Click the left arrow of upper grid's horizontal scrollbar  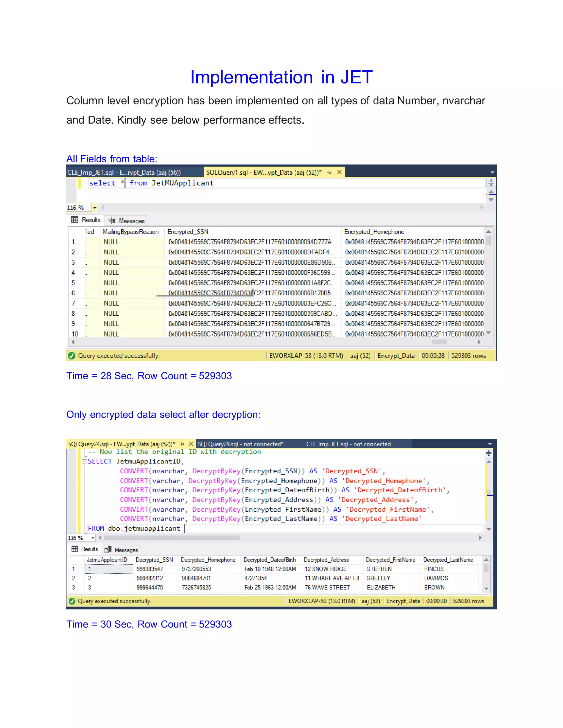(x=73, y=342)
